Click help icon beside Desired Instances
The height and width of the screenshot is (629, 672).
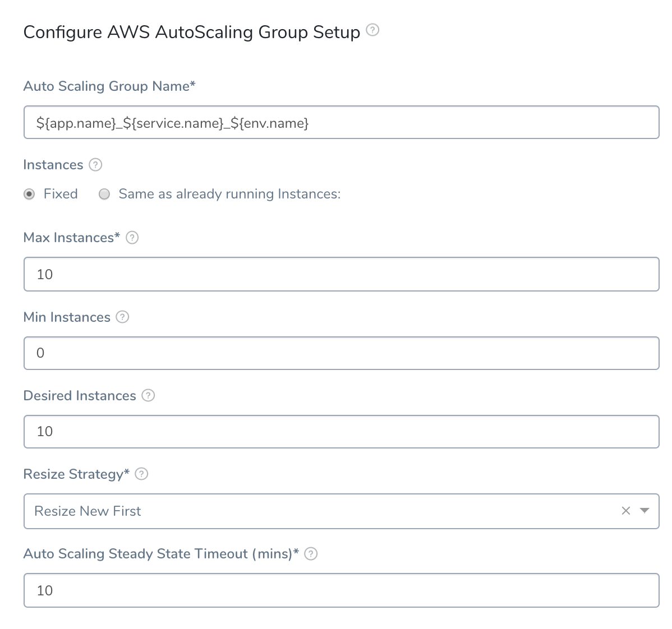pos(148,396)
